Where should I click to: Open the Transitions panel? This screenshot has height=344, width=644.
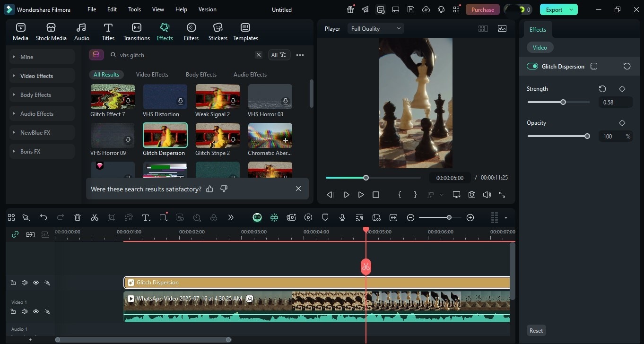(x=137, y=32)
